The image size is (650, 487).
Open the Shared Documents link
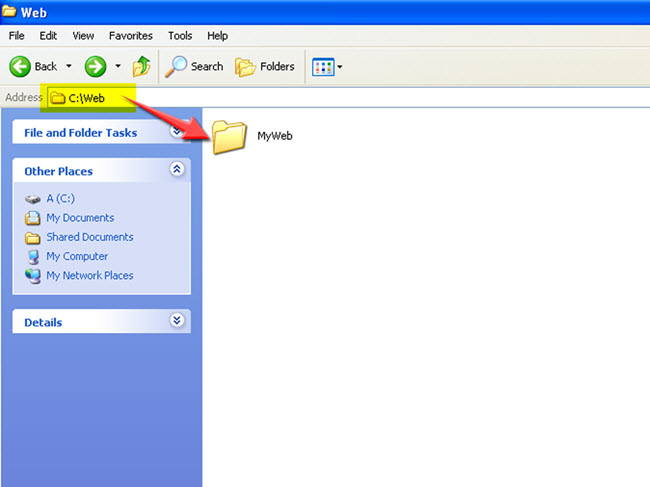tap(90, 237)
